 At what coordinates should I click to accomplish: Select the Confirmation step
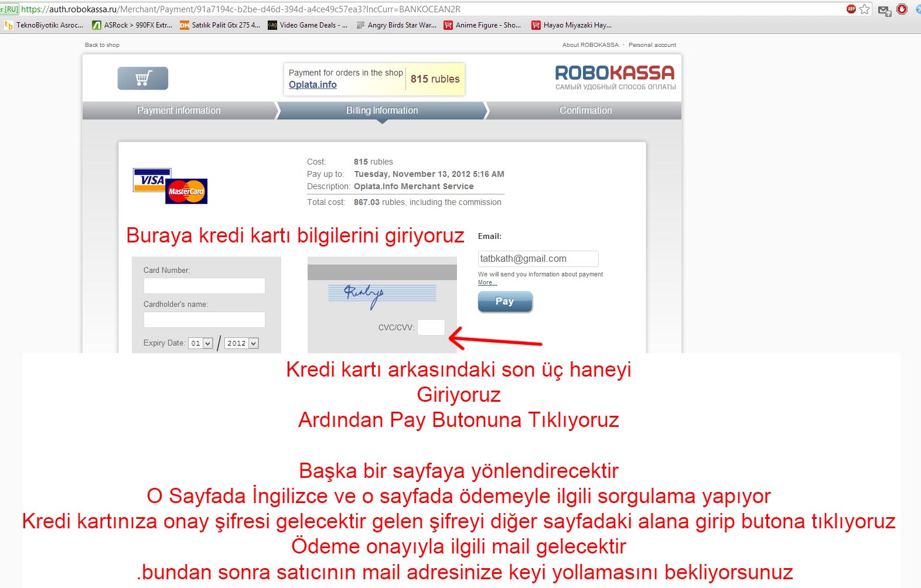pos(585,111)
